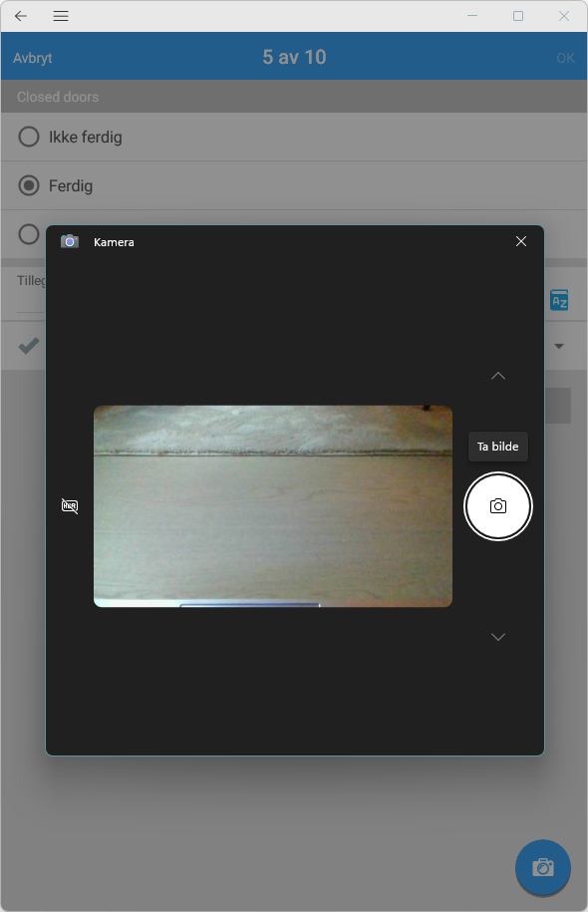
Task: Click the camera live preview image
Action: click(x=273, y=506)
